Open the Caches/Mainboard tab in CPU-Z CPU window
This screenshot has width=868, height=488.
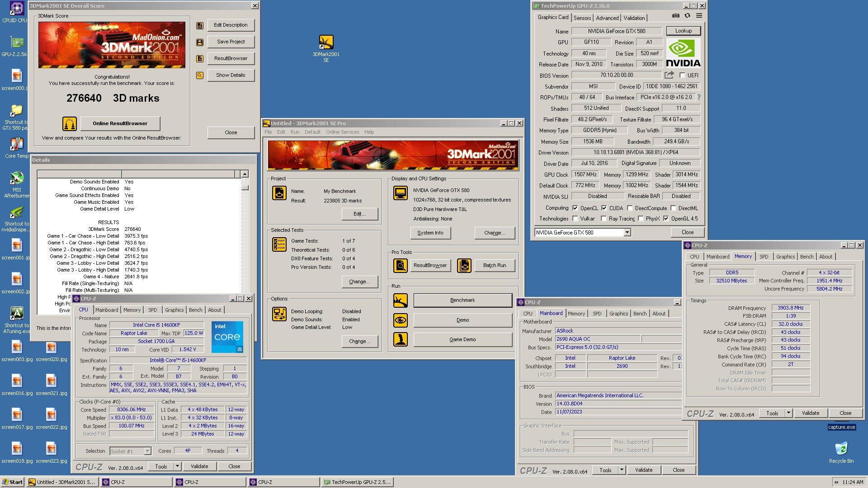(x=107, y=310)
